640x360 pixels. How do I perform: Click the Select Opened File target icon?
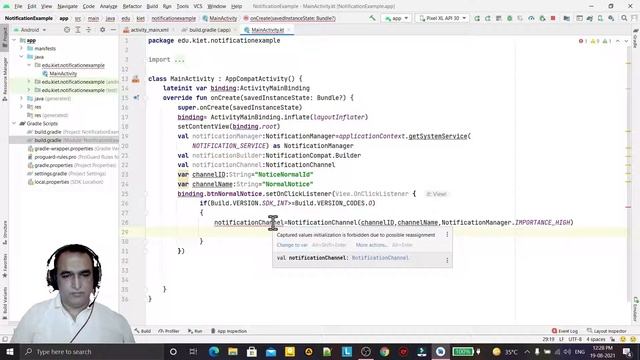point(67,30)
